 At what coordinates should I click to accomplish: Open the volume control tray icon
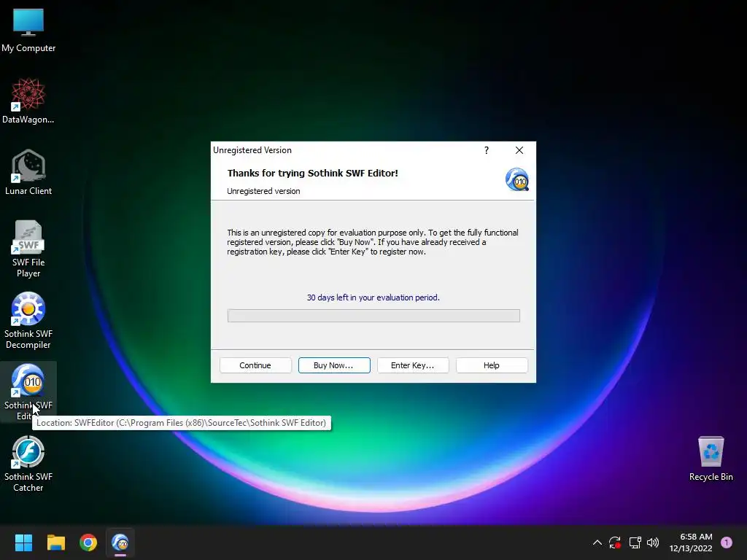click(653, 542)
